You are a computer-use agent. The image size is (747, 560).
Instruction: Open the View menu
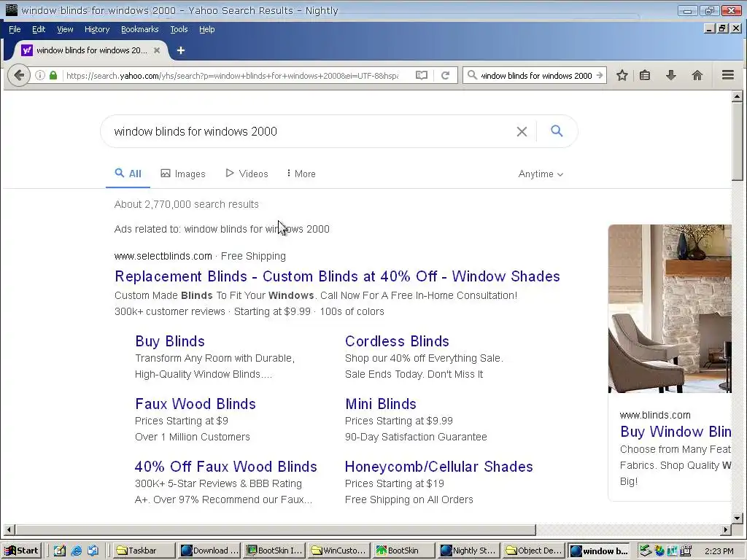point(65,29)
